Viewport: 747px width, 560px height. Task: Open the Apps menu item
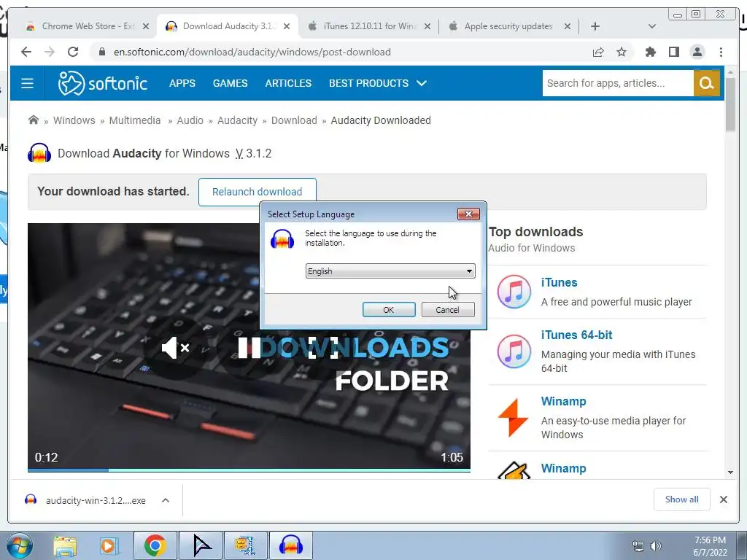click(182, 83)
